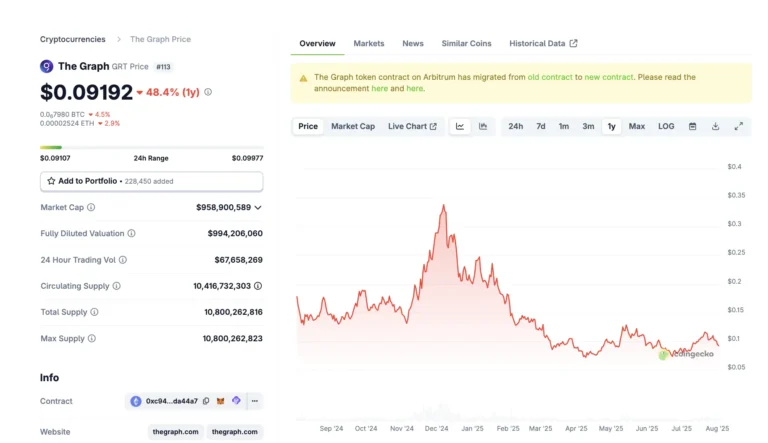The width and height of the screenshot is (768, 443).
Task: Go to Similar Coins tab
Action: (x=466, y=44)
